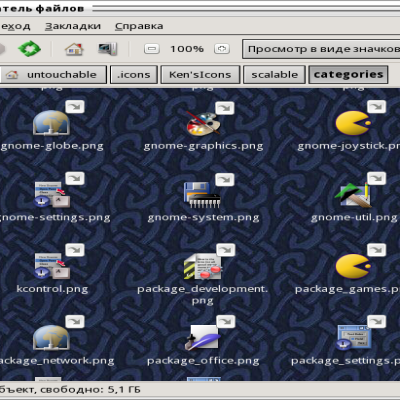The height and width of the screenshot is (400, 400).
Task: Zoom out with the minus button
Action: point(152,49)
